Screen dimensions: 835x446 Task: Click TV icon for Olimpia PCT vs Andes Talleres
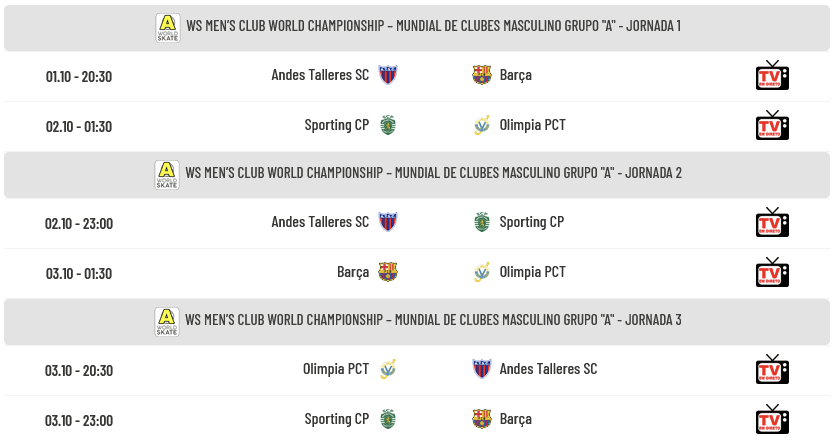point(771,369)
